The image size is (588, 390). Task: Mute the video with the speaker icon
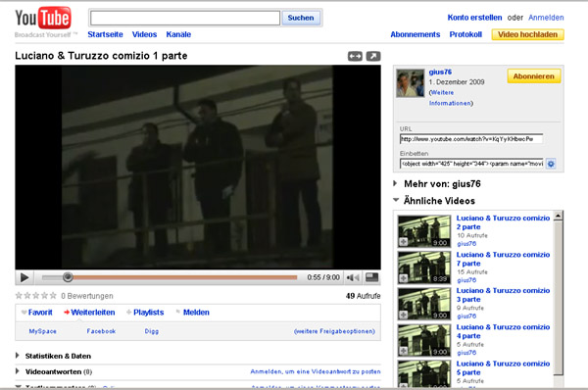pos(353,277)
